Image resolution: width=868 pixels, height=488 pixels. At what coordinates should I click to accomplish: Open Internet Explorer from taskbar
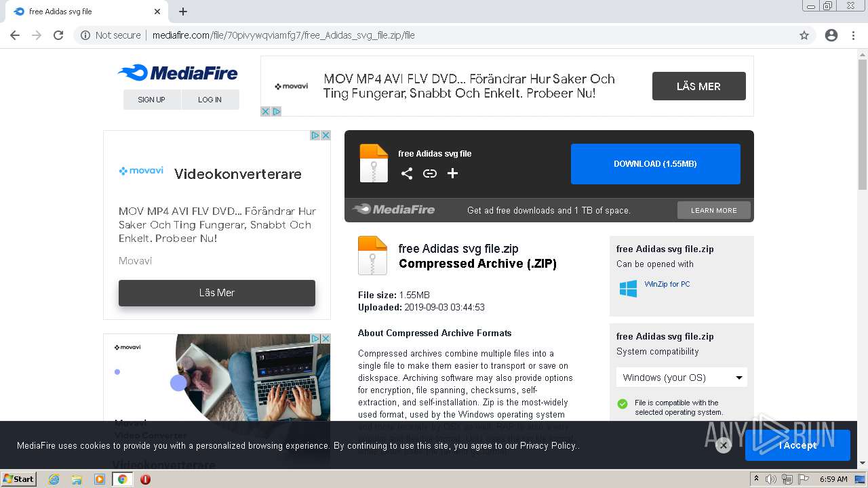point(54,479)
